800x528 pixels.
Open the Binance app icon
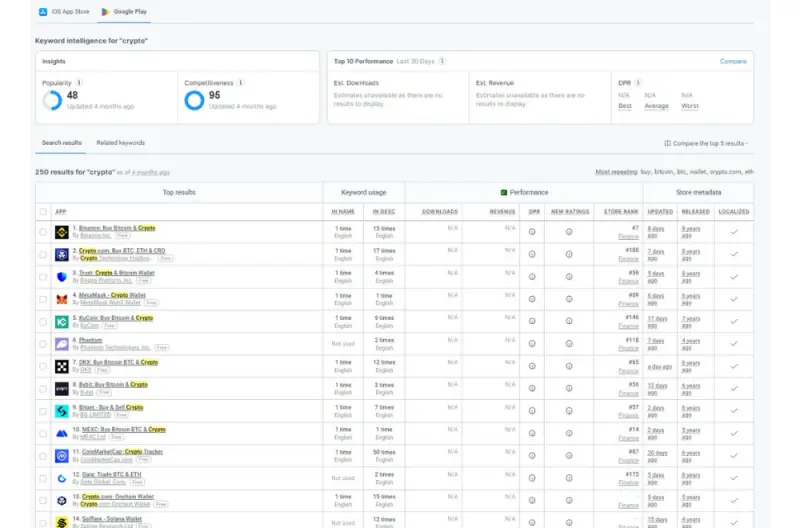pyautogui.click(x=62, y=232)
